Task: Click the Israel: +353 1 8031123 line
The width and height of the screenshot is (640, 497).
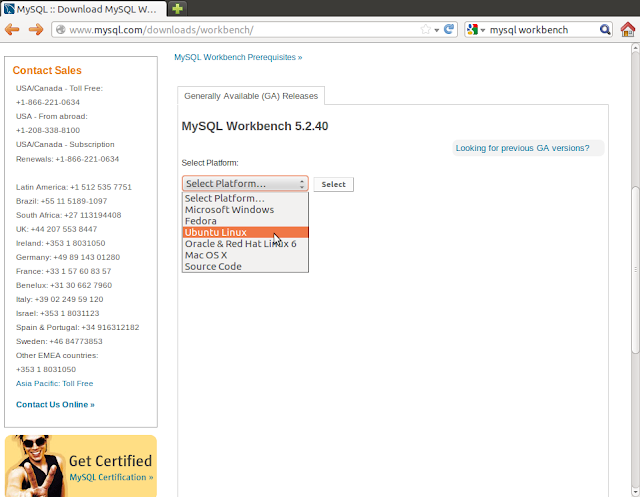Action: click(x=58, y=313)
